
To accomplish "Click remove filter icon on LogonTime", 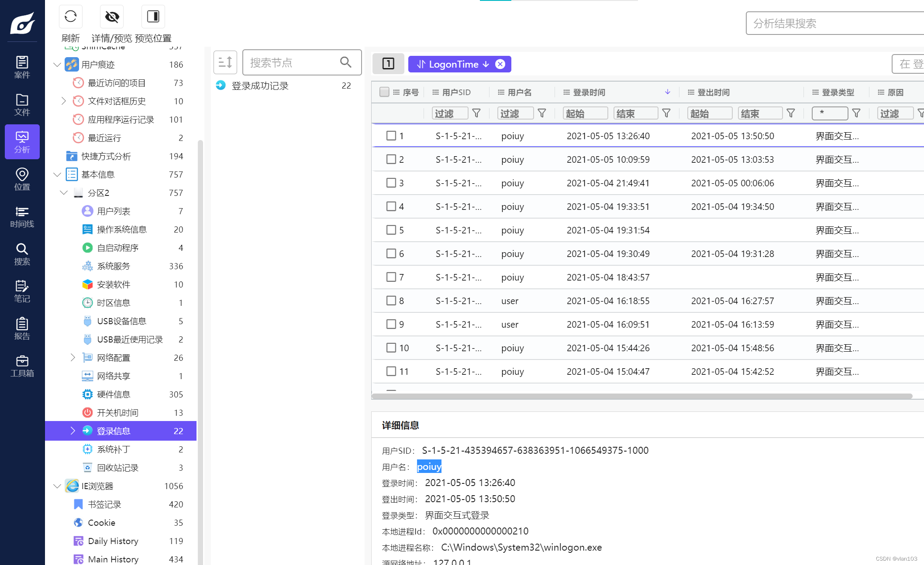I will pyautogui.click(x=501, y=64).
